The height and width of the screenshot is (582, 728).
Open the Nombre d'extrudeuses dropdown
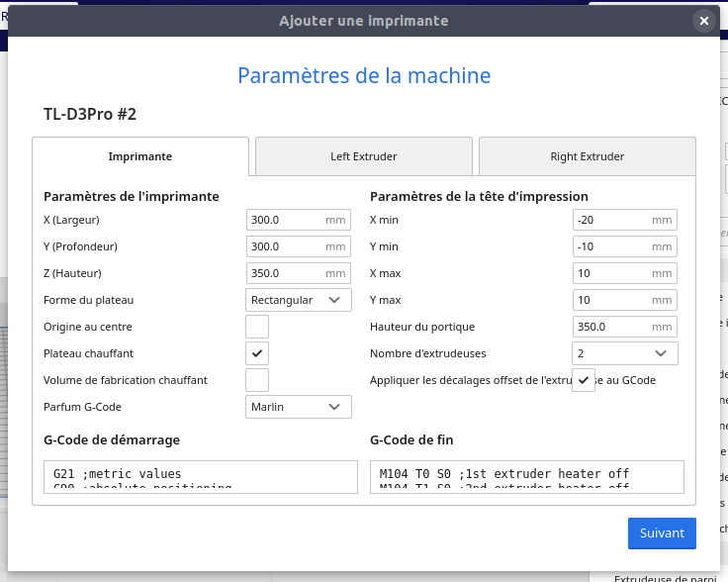[625, 353]
